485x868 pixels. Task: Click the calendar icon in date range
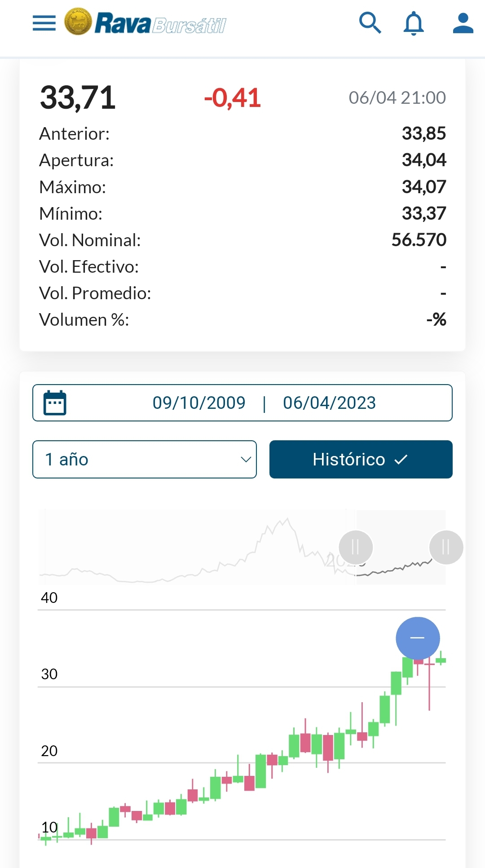coord(55,403)
